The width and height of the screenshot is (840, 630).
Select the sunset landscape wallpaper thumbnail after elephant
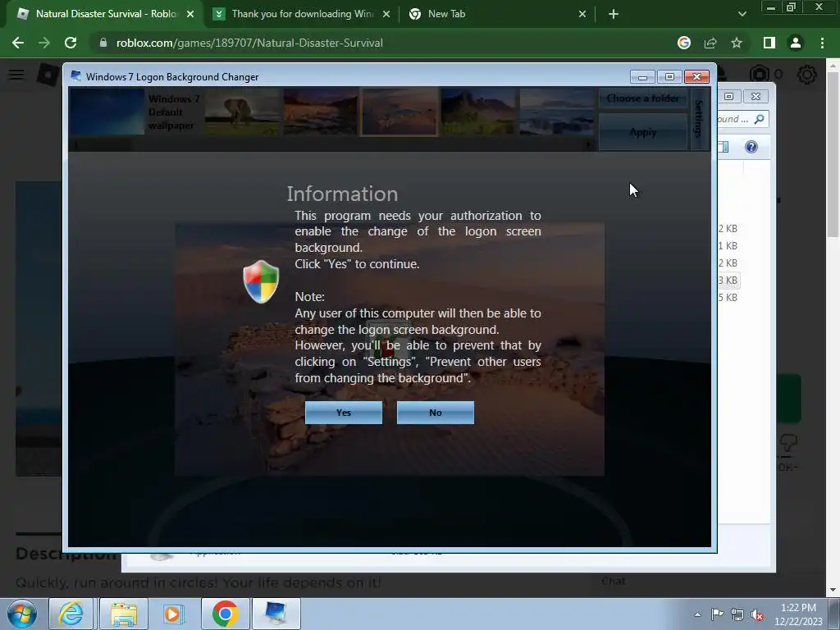[321, 112]
